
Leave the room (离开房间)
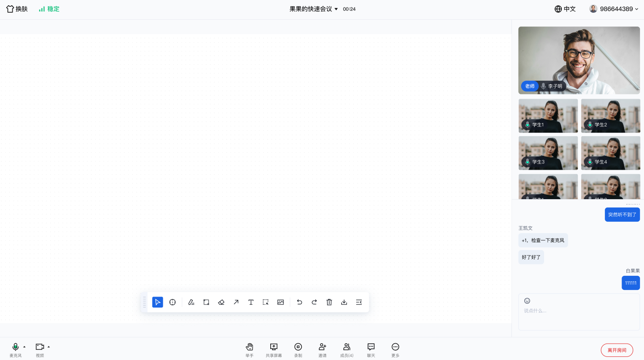click(617, 350)
